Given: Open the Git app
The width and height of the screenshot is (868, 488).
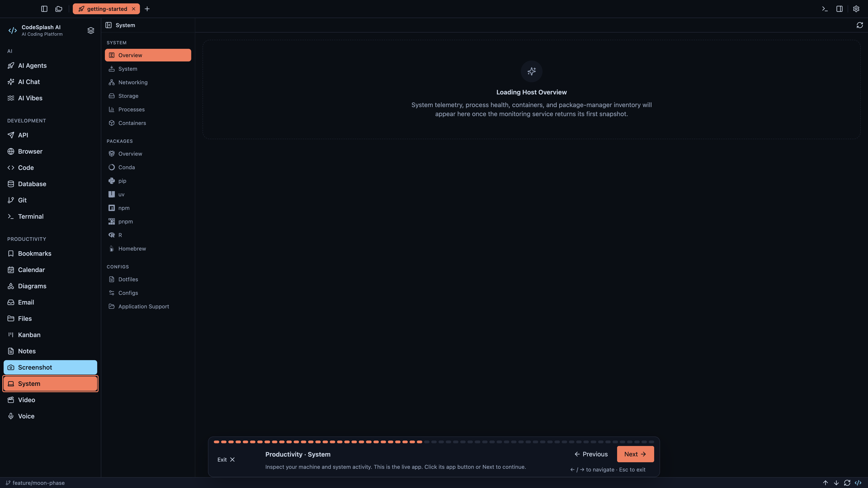Looking at the screenshot, I should click(51, 200).
